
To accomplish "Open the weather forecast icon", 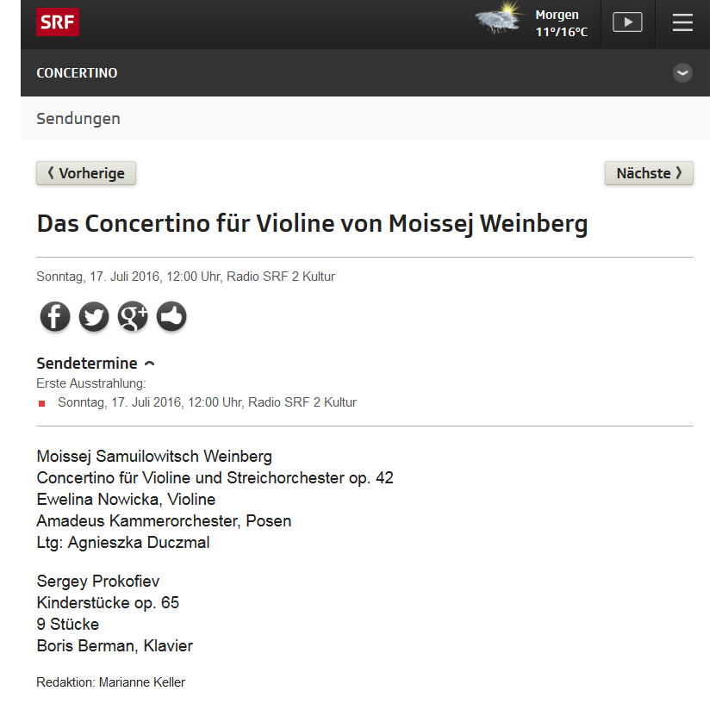I will pos(500,21).
